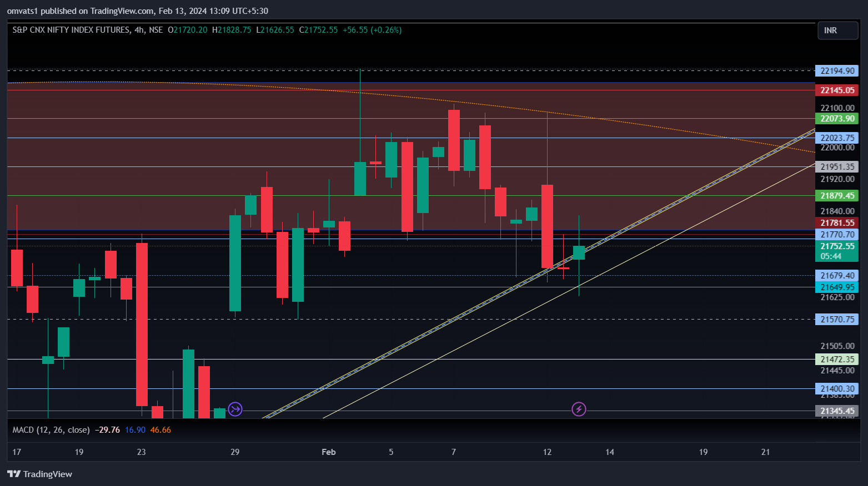This screenshot has height=486, width=868.
Task: Click the Feb label on time axis
Action: [329, 452]
